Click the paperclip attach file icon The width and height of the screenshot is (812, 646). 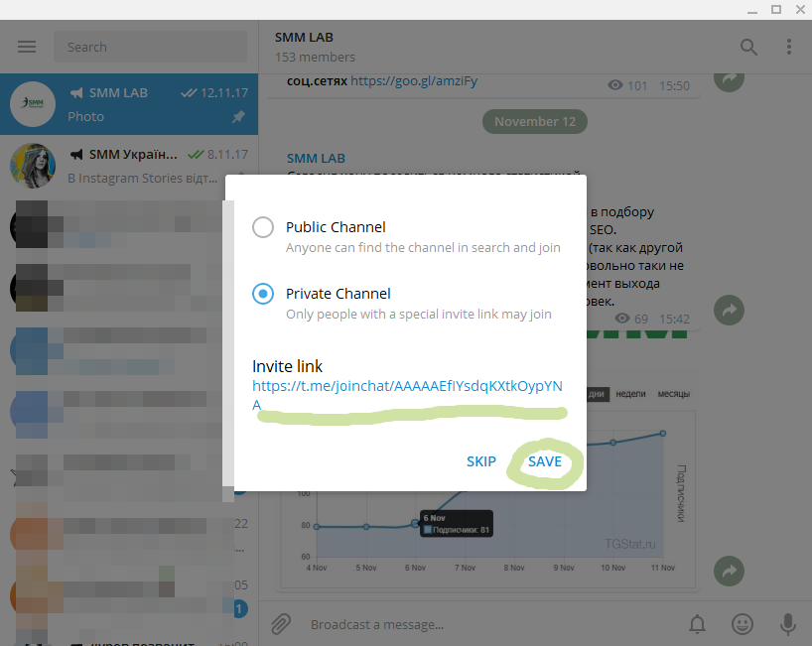click(x=281, y=623)
